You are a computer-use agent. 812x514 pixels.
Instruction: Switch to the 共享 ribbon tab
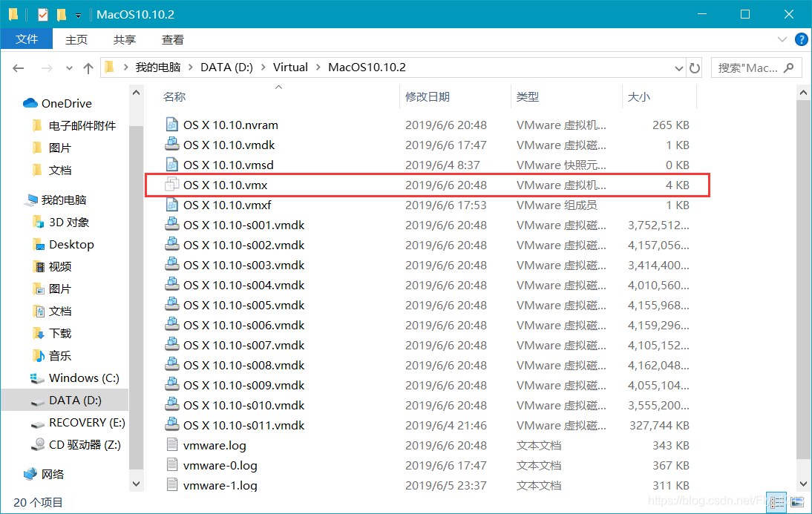click(x=124, y=40)
